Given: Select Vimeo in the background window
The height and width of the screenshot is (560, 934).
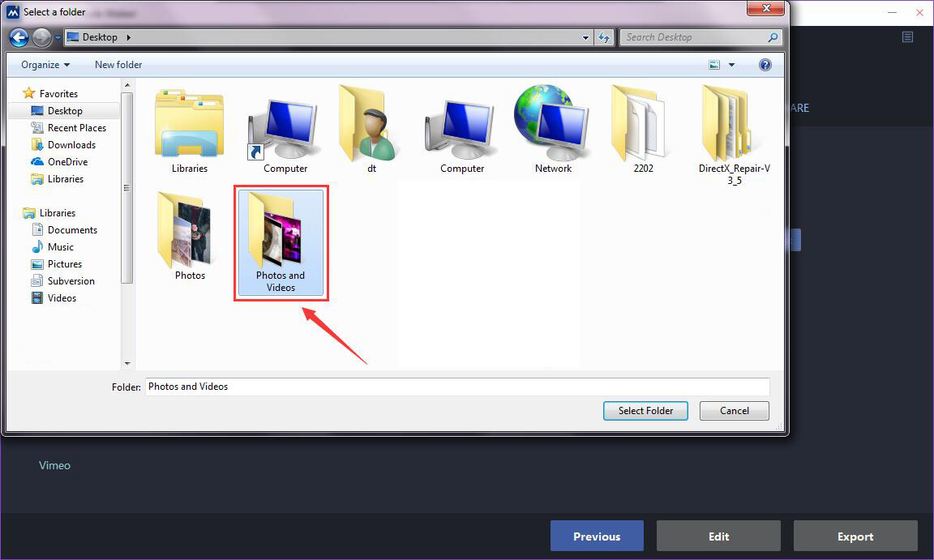Looking at the screenshot, I should pyautogui.click(x=55, y=465).
